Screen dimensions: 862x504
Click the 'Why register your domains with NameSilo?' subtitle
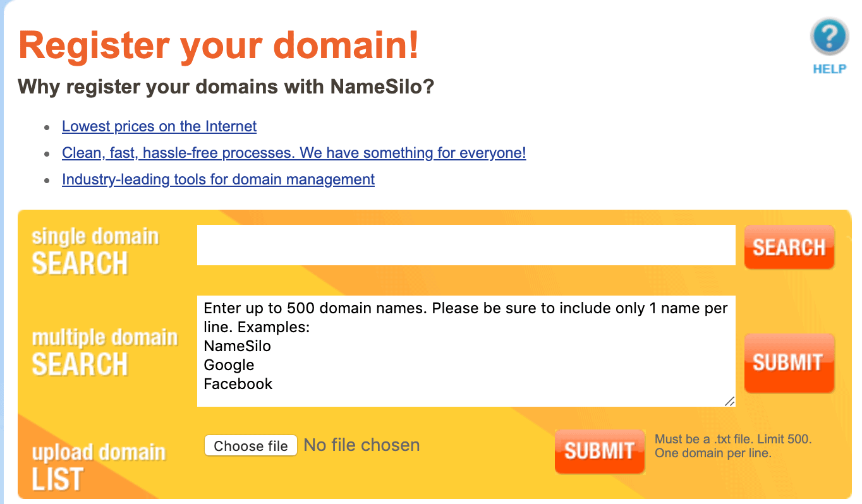[226, 87]
